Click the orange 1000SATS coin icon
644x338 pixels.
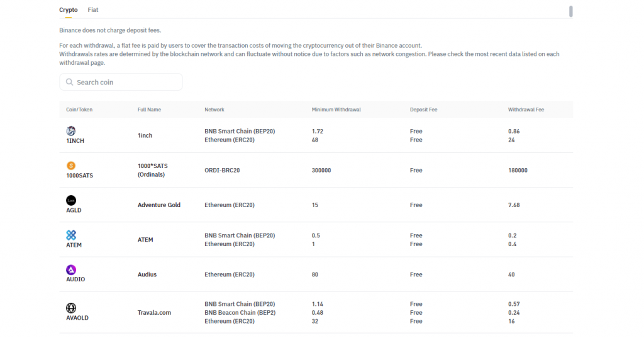coord(71,166)
